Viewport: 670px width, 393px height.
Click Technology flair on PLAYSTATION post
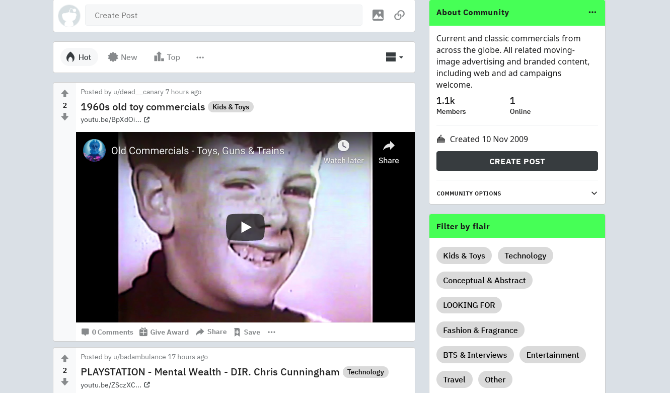pyautogui.click(x=365, y=372)
